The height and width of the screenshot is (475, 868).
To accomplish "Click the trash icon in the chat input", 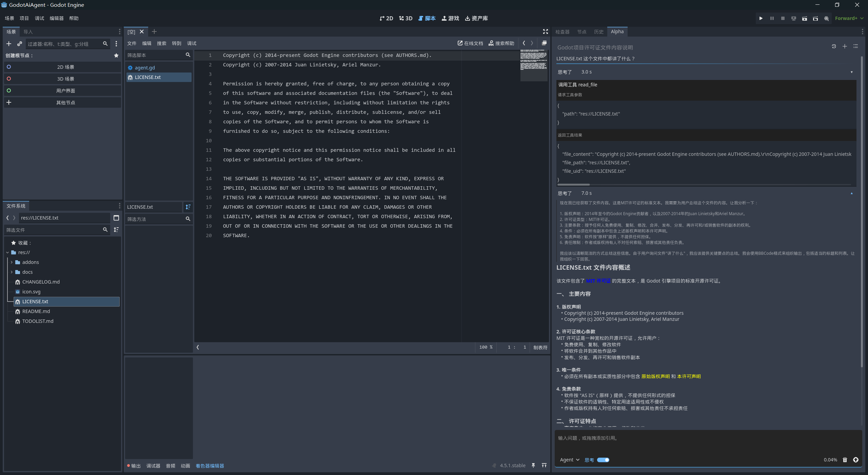I will 845,460.
